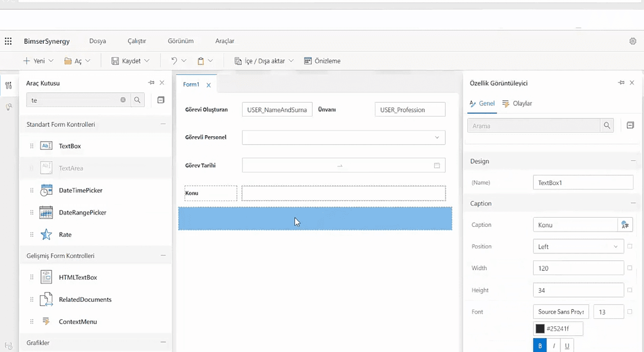Open İçe / Dışa aktar dropdown arrow
644x352 pixels.
pyautogui.click(x=291, y=61)
